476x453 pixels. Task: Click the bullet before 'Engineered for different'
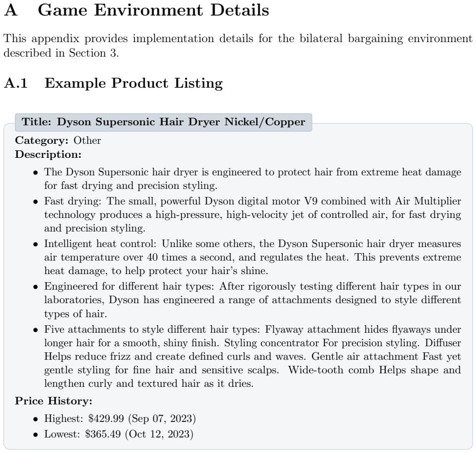(x=36, y=287)
